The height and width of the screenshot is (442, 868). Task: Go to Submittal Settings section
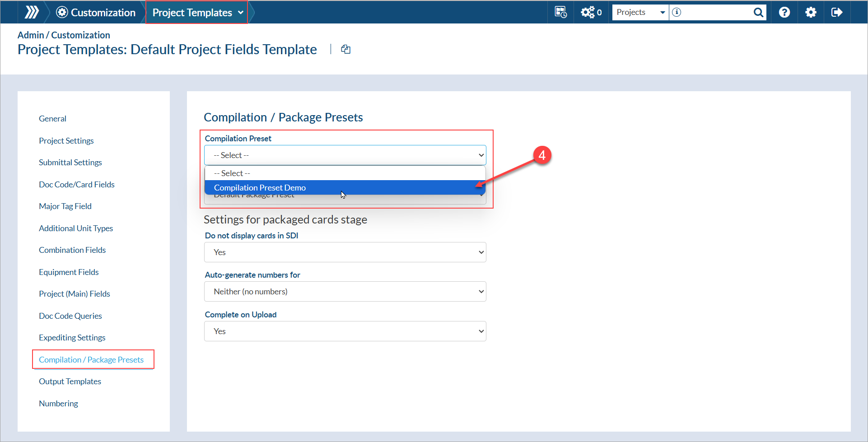(70, 163)
